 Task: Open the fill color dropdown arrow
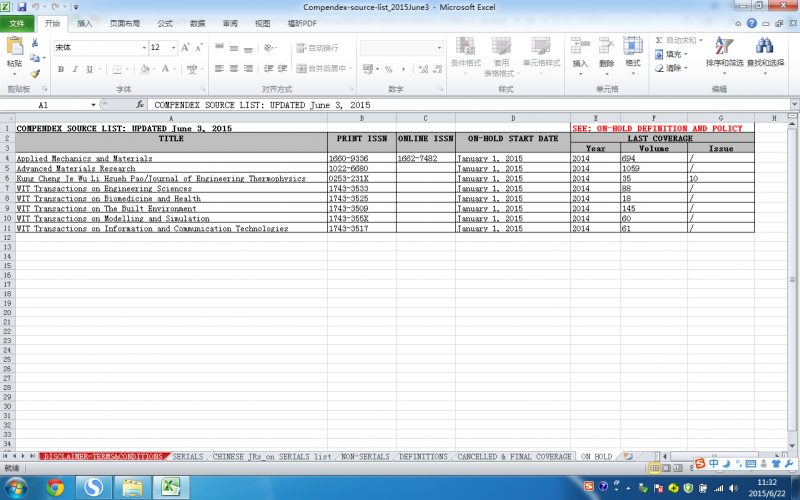(x=155, y=69)
